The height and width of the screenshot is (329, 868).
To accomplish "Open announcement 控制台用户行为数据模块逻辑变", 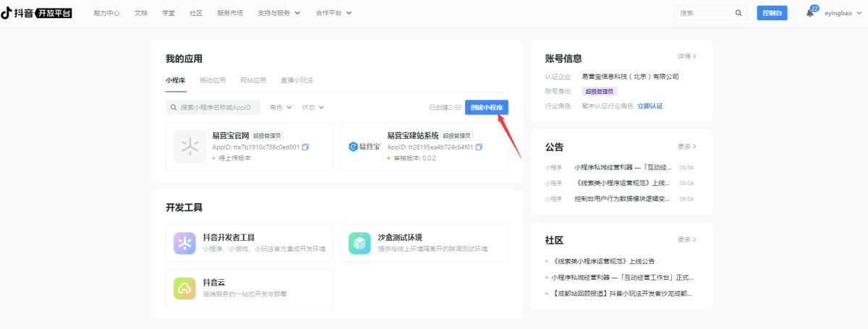I will click(x=622, y=198).
